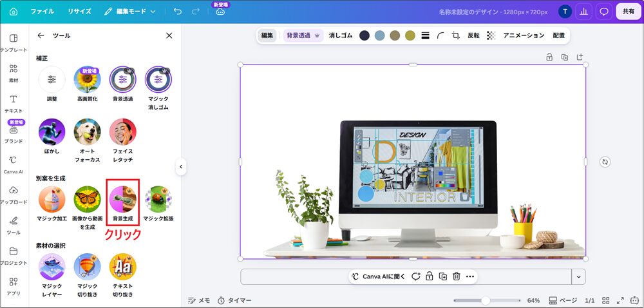Select the マジックレイヤー tool
Screen dimensions: 644x308
pyautogui.click(x=52, y=276)
